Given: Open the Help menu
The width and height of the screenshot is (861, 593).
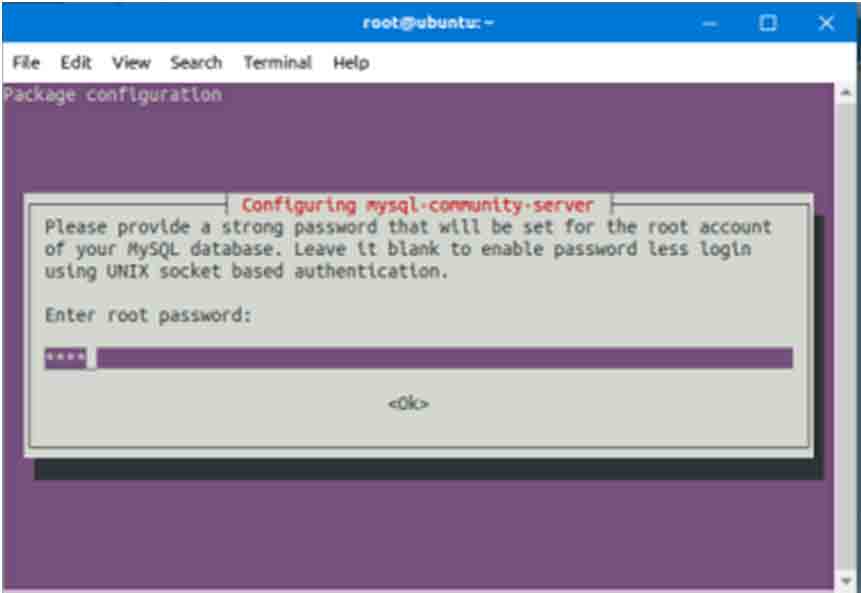Looking at the screenshot, I should (351, 63).
